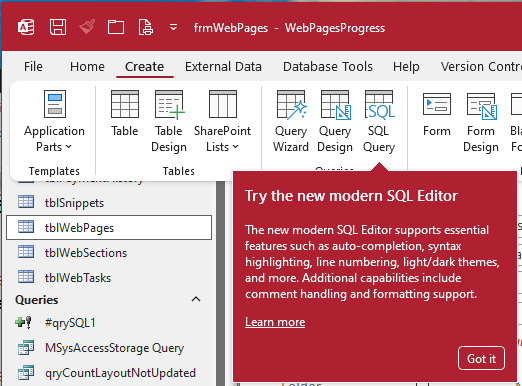Open the File tab

point(33,67)
